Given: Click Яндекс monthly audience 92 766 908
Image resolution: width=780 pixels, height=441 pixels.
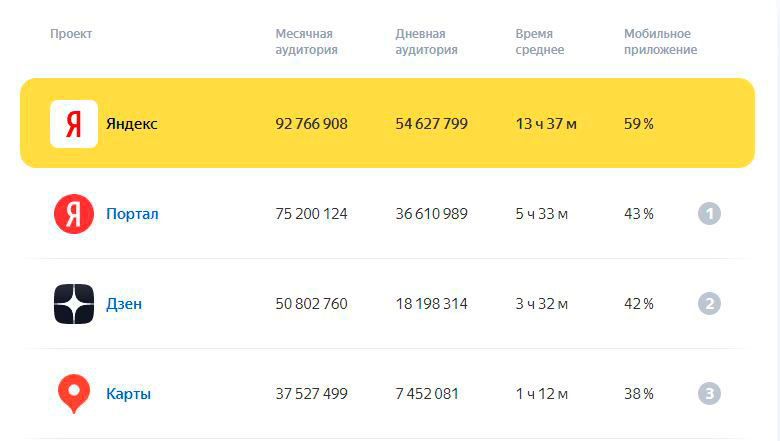Looking at the screenshot, I should click(x=311, y=124).
